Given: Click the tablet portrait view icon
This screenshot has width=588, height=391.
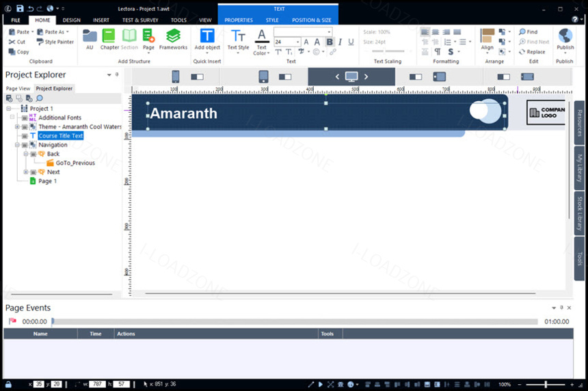Looking at the screenshot, I should [x=264, y=77].
